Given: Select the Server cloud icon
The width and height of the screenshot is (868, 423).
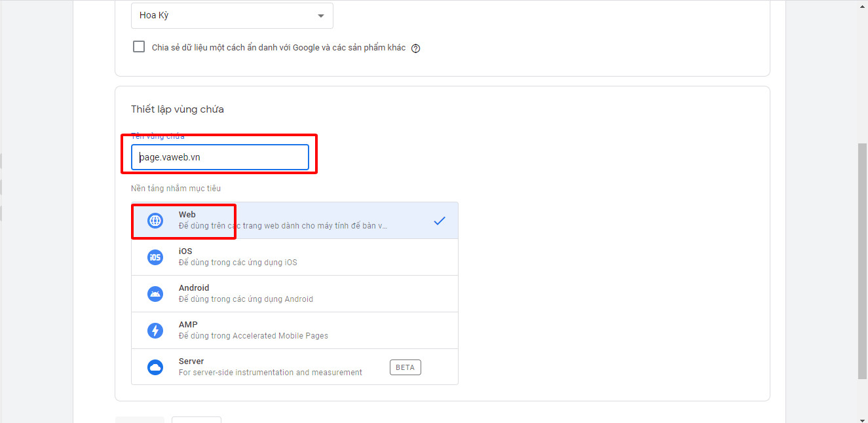Looking at the screenshot, I should (x=155, y=367).
